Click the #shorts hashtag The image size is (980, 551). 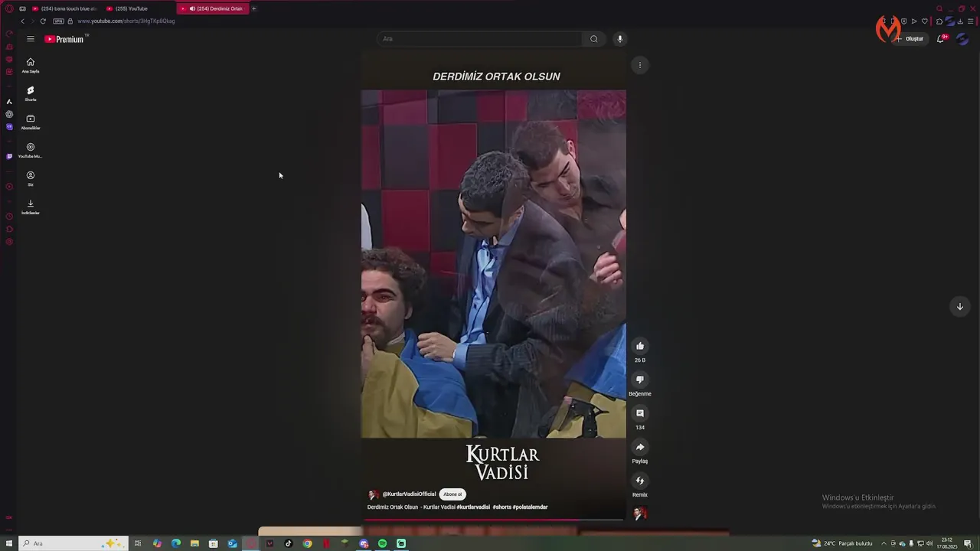click(501, 507)
